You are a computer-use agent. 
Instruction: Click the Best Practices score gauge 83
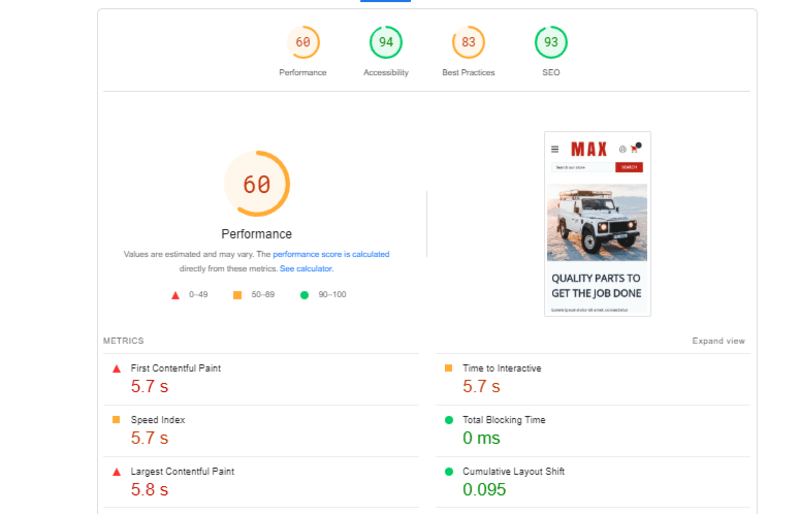coord(468,42)
